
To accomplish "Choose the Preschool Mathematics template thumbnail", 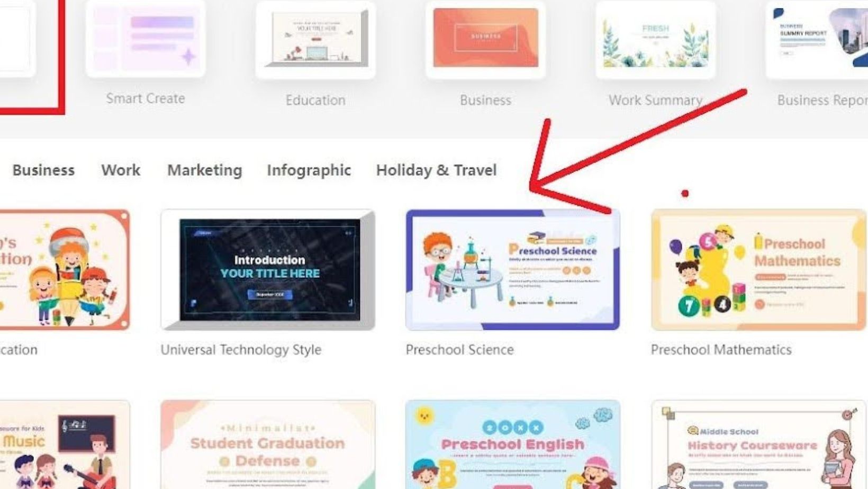I will pyautogui.click(x=758, y=270).
